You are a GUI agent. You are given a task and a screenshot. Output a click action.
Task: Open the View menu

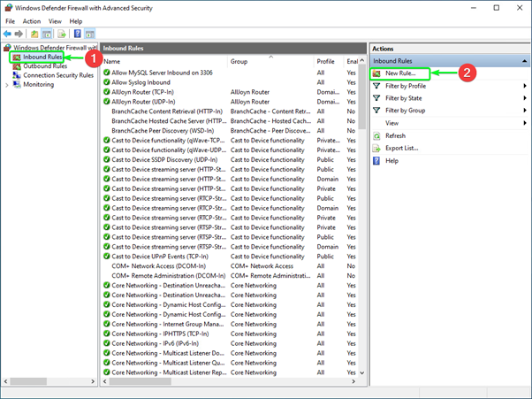coord(55,21)
